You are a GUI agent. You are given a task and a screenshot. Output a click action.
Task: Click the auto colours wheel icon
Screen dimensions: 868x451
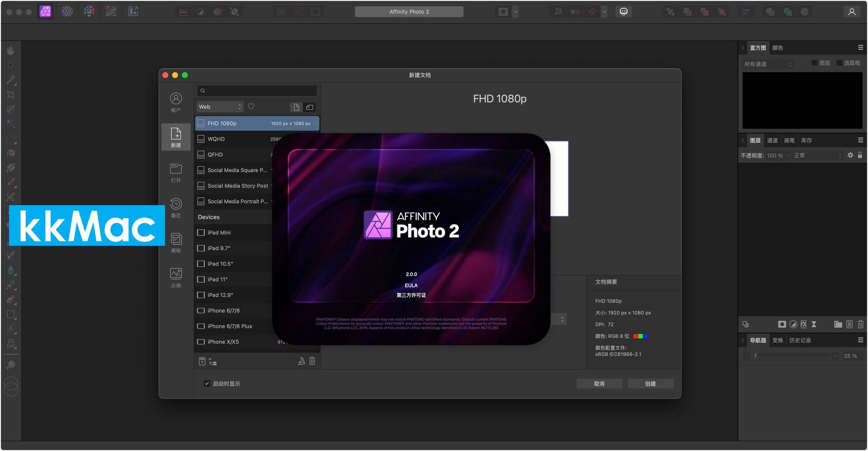(217, 12)
